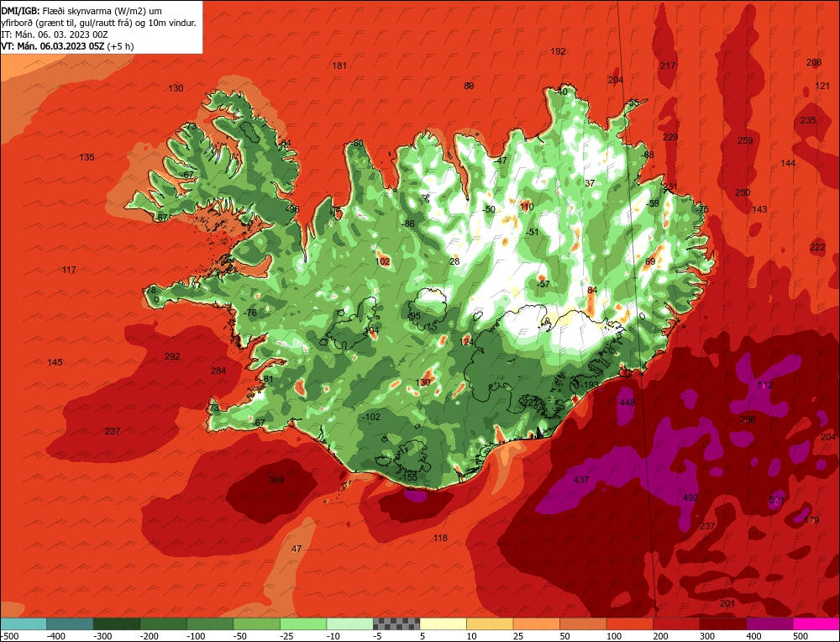Viewport: 840px width, 642px height.
Task: Click the 521 value over the purple patch
Action: point(776,501)
